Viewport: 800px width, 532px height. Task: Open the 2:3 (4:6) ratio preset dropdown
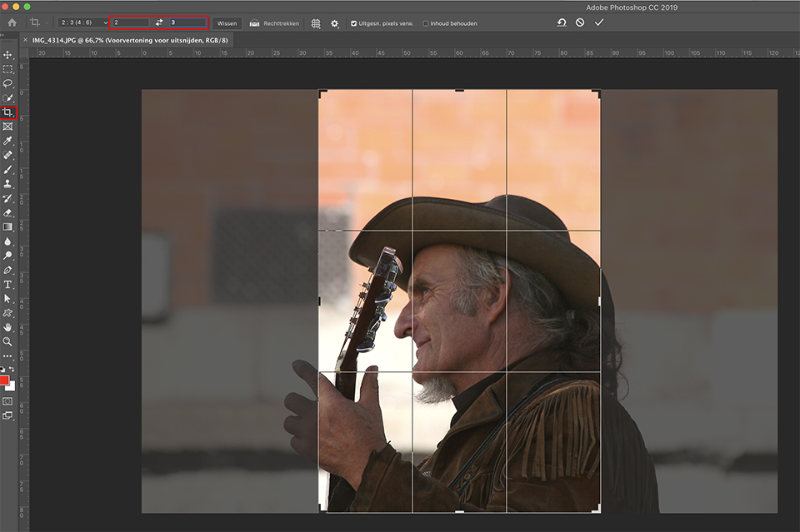(83, 23)
